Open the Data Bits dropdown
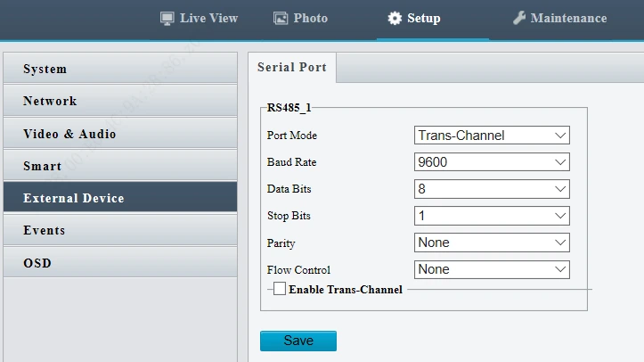Viewport: 644px width, 362px height. coord(492,189)
